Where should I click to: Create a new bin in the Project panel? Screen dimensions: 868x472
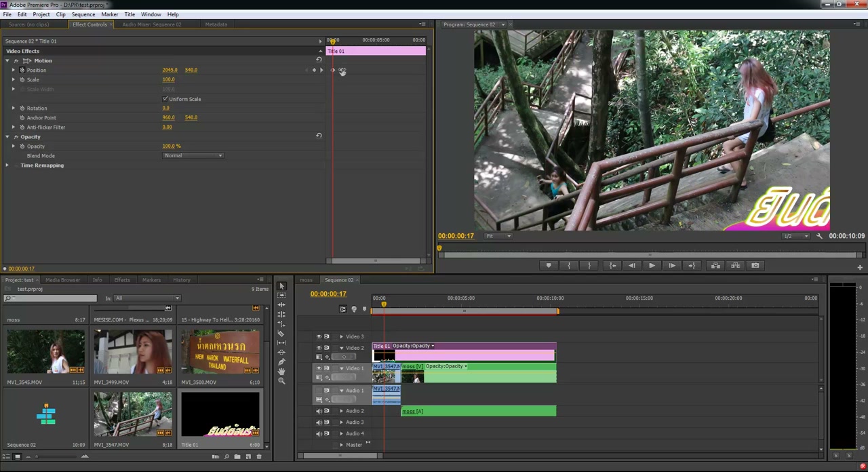[x=237, y=456]
